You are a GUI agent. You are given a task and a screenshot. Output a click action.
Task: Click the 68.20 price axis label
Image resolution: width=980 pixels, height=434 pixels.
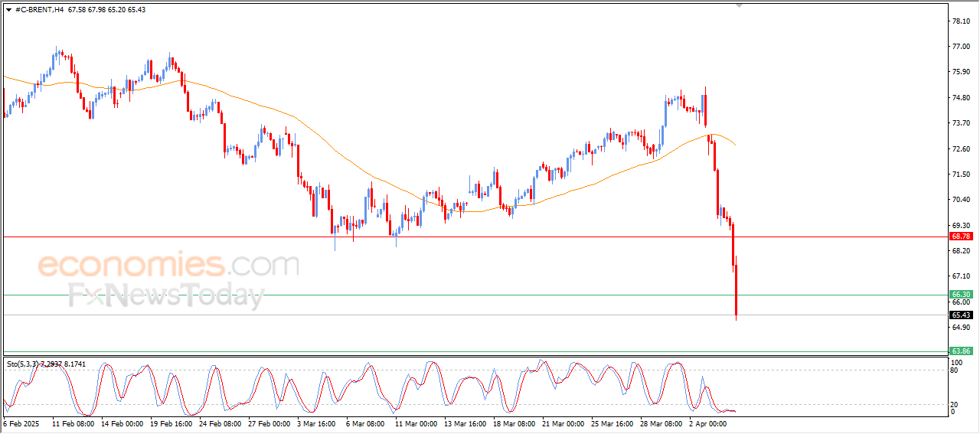click(x=961, y=251)
